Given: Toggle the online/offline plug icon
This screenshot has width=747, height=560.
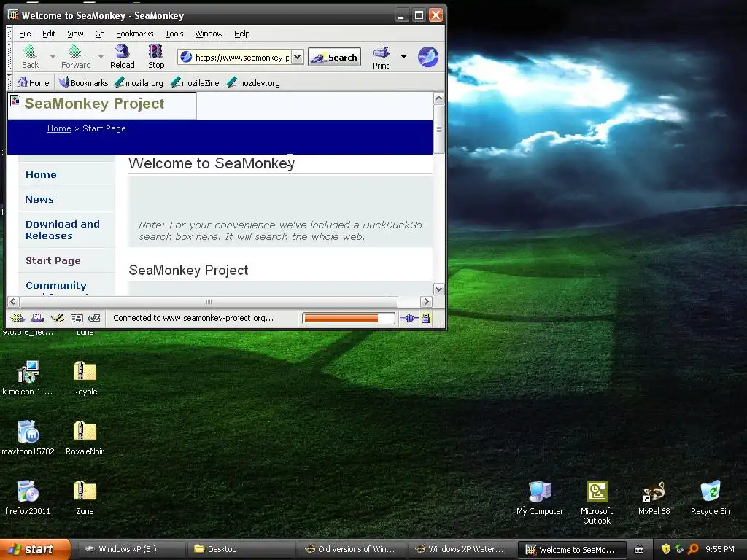Looking at the screenshot, I should click(x=409, y=318).
